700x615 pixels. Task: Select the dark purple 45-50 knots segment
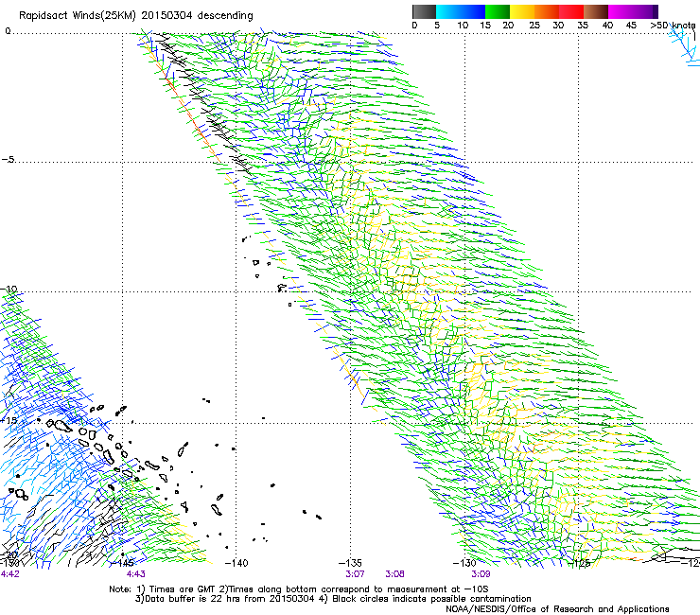click(x=645, y=11)
